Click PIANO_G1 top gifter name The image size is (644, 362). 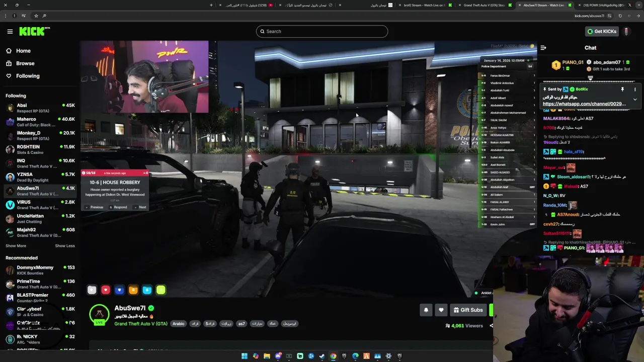573,62
